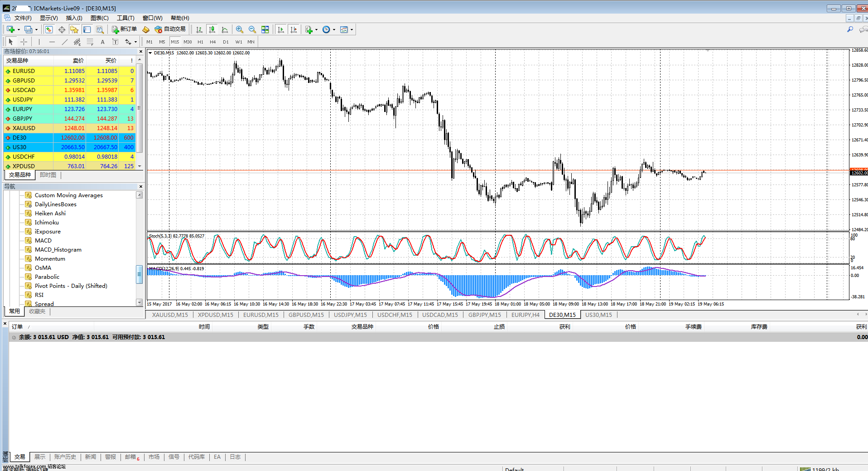Zoom out of the chart

click(252, 29)
